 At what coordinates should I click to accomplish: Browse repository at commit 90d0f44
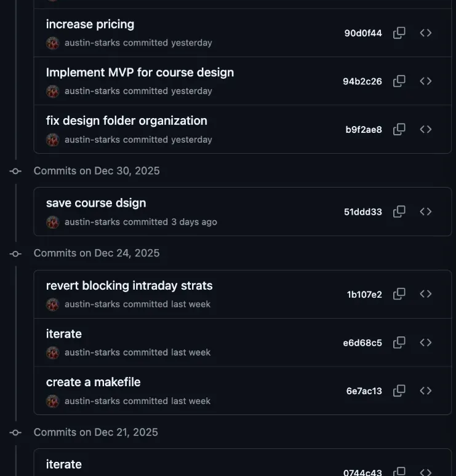[426, 33]
